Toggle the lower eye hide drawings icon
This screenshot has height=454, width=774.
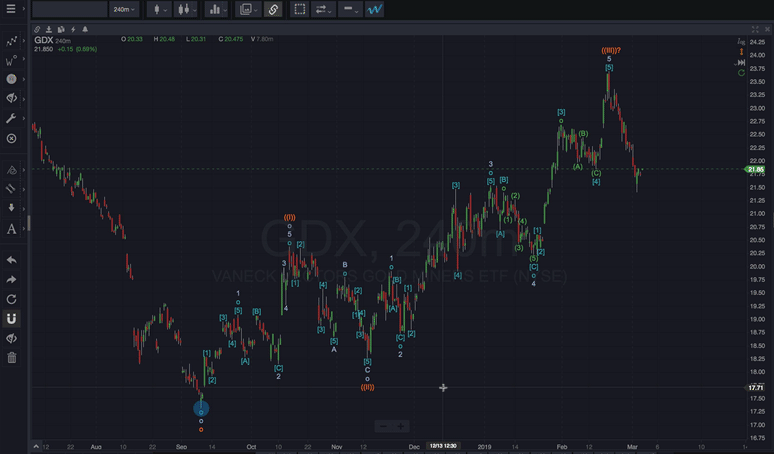tap(11, 339)
